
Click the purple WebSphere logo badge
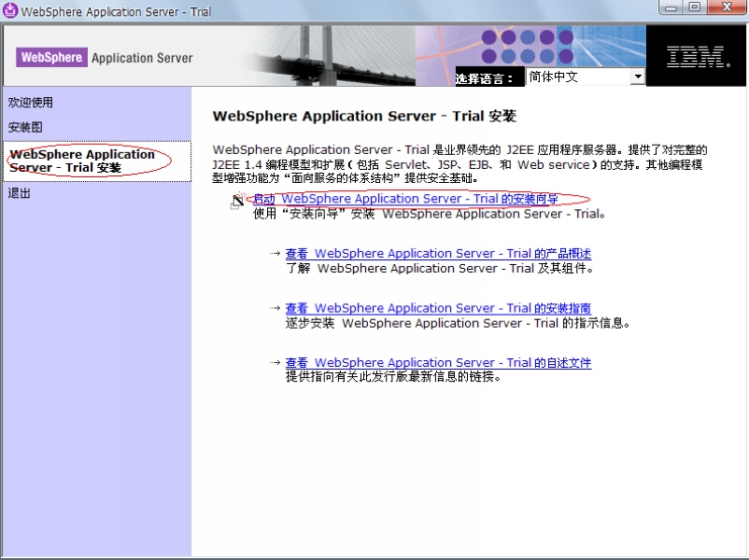pyautogui.click(x=51, y=57)
